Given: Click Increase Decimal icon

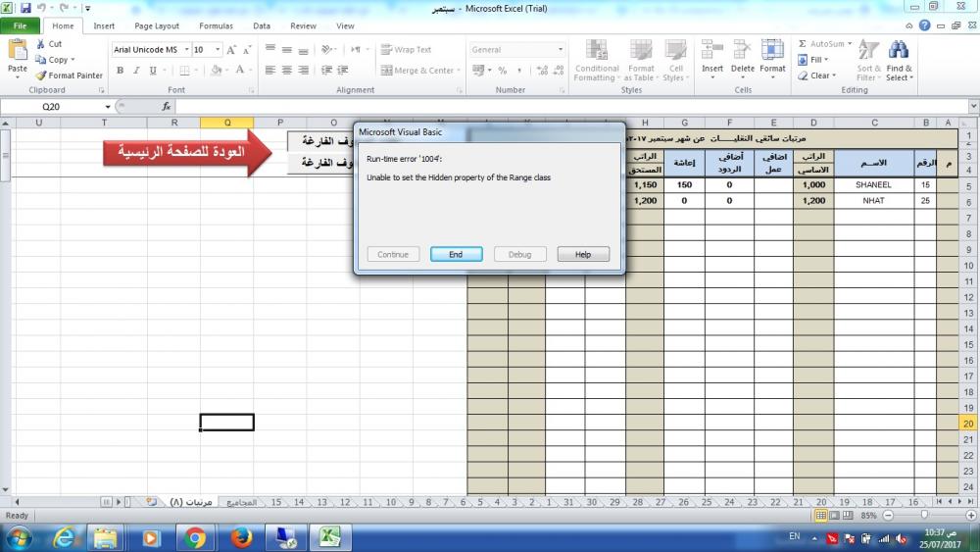Looking at the screenshot, I should click(542, 70).
